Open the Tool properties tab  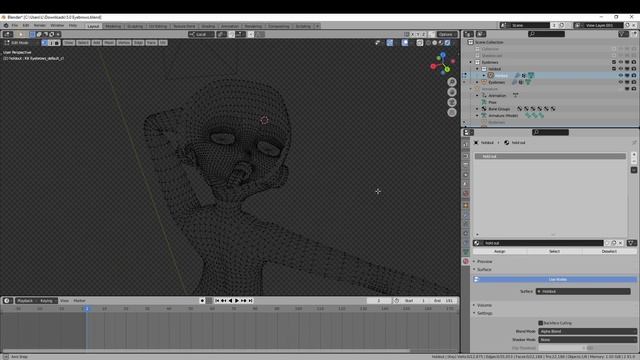point(466,144)
